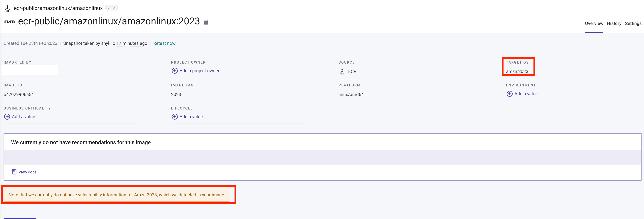
Task: Click the 'no recommendations for this image' heading
Action: (x=81, y=142)
